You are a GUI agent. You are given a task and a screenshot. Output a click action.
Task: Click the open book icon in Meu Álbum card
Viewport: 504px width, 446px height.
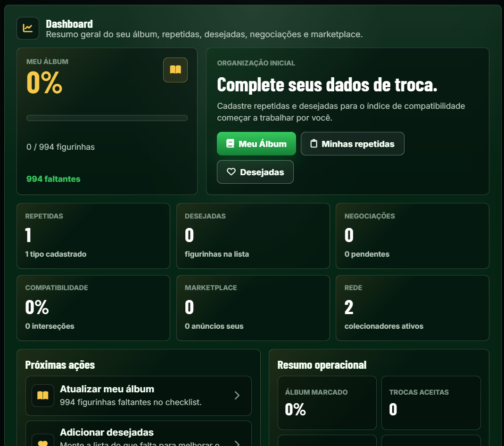[x=175, y=70]
